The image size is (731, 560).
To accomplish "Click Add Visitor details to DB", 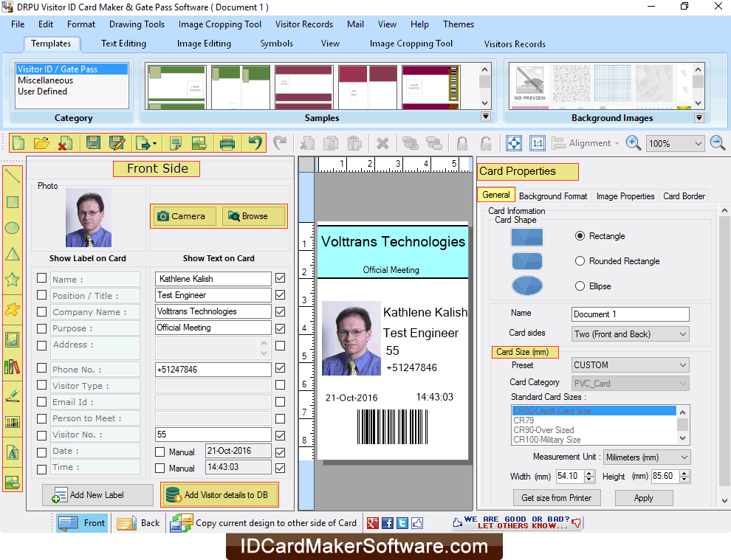I will 219,495.
